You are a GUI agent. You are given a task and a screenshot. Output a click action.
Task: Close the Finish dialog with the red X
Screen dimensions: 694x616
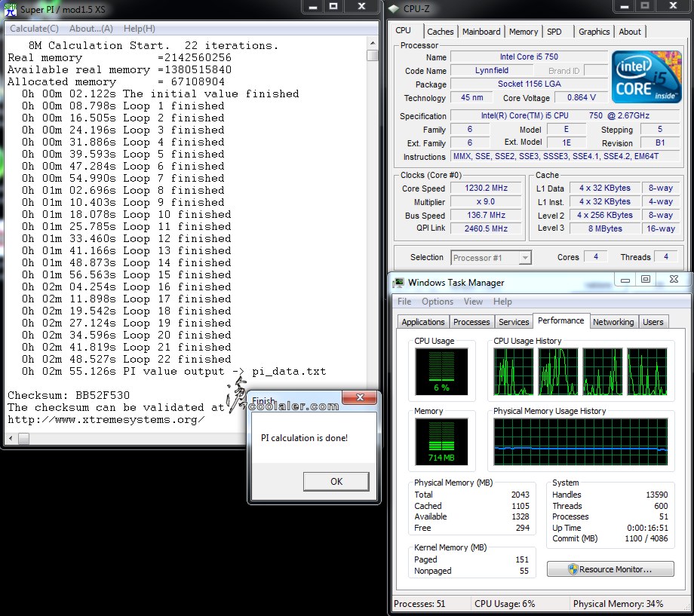[x=360, y=397]
